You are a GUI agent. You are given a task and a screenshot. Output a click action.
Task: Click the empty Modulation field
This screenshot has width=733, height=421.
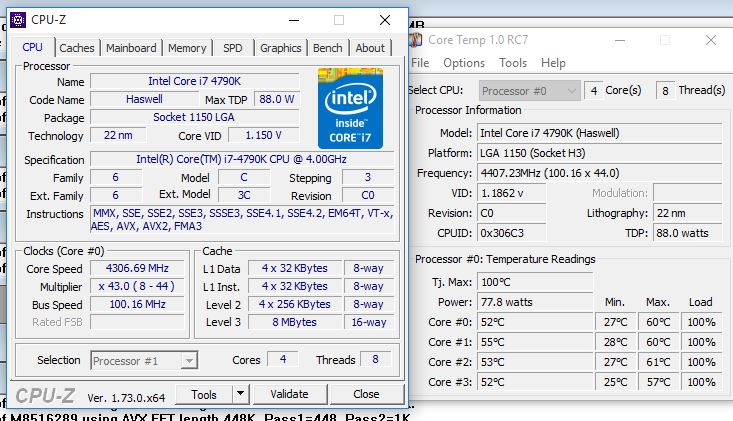coord(688,193)
